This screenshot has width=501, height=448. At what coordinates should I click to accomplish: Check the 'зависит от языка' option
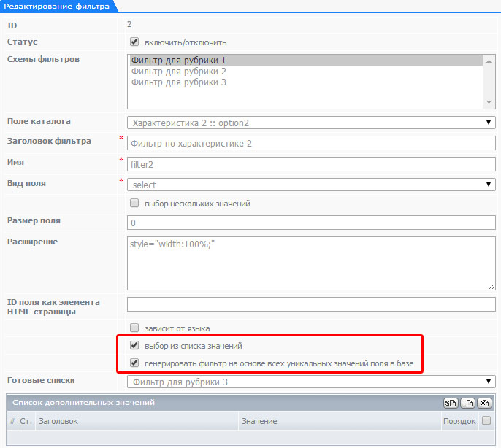click(x=134, y=328)
